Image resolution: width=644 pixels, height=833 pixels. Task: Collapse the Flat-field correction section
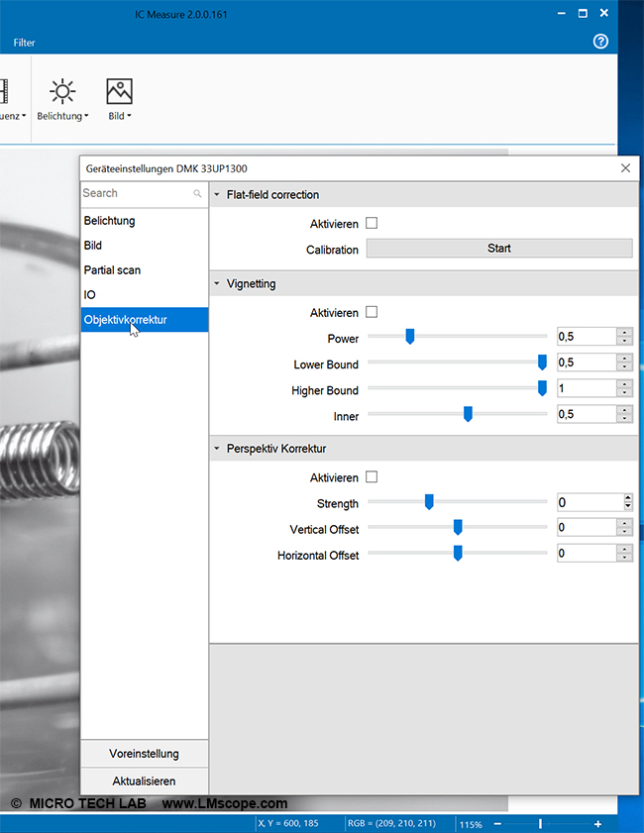[x=217, y=195]
